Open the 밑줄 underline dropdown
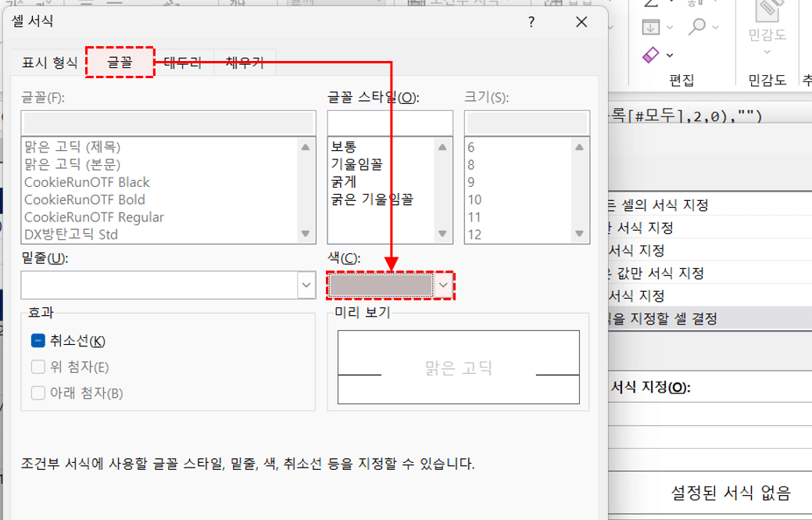The width and height of the screenshot is (812, 520). click(x=306, y=285)
